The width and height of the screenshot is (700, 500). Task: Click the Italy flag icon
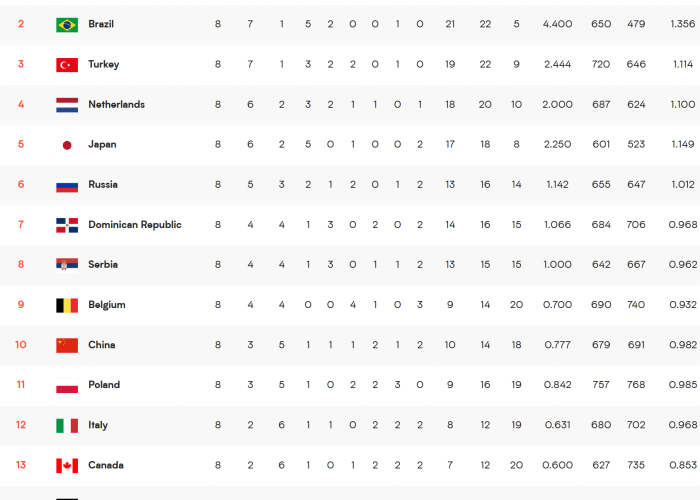click(x=67, y=425)
